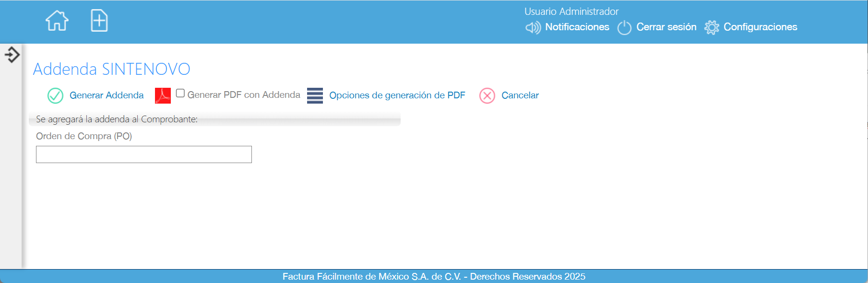Click the Factura Fácilmente de México footer text
This screenshot has width=868, height=283.
click(434, 276)
